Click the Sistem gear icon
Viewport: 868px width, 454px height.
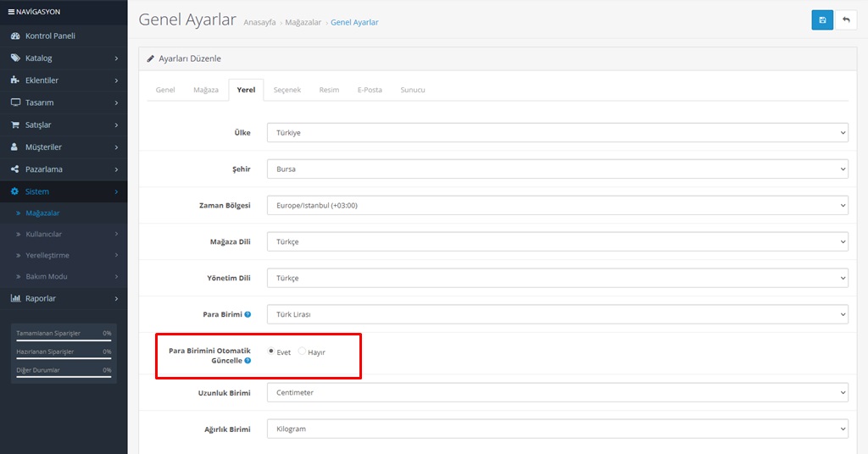click(x=15, y=191)
